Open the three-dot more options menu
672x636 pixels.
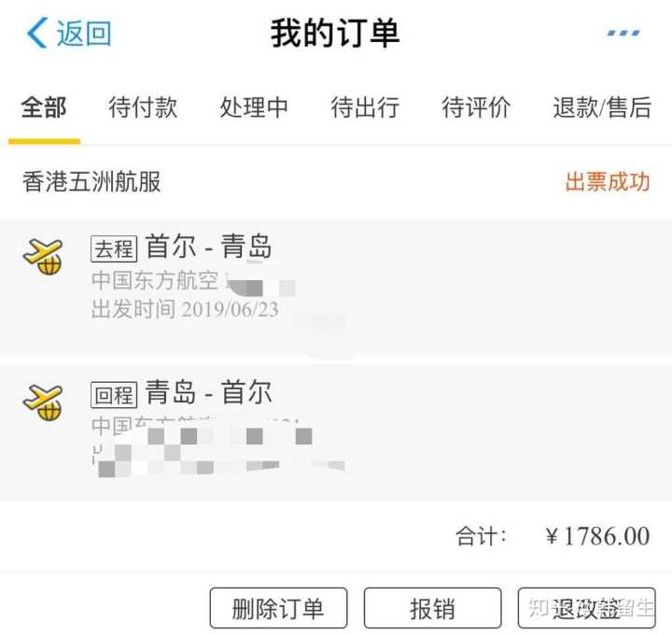coord(623,33)
